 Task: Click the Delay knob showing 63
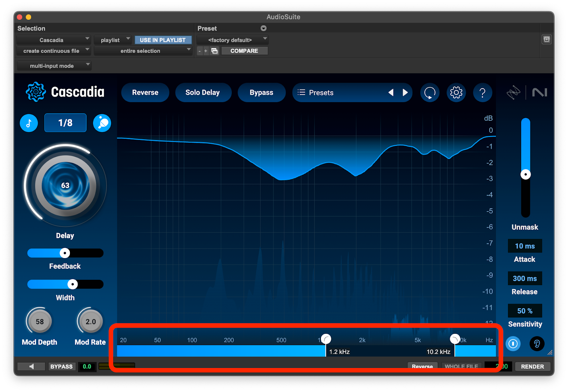click(65, 186)
